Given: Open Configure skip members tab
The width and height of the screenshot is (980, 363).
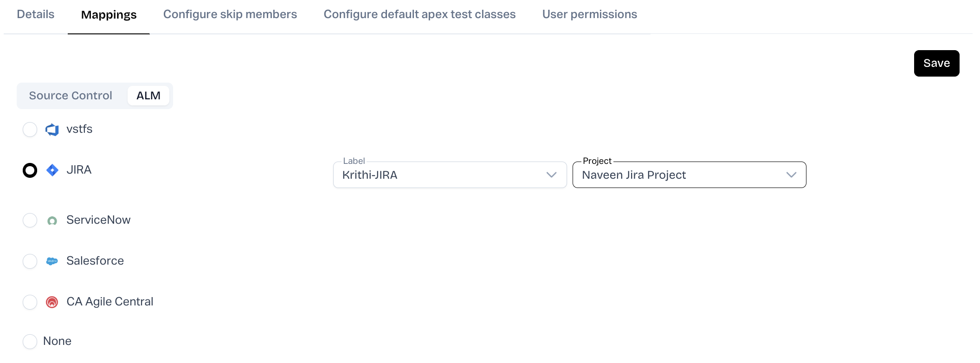Looking at the screenshot, I should click(230, 14).
